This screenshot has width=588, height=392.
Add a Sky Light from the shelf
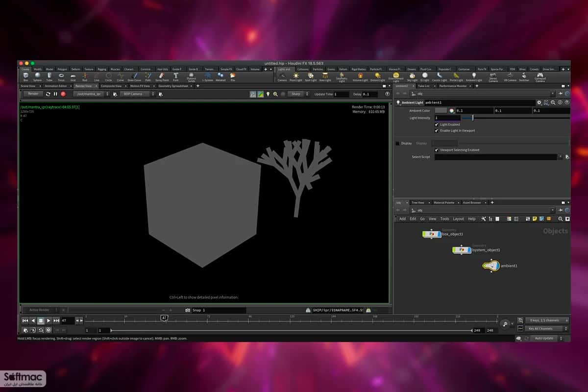pos(413,77)
